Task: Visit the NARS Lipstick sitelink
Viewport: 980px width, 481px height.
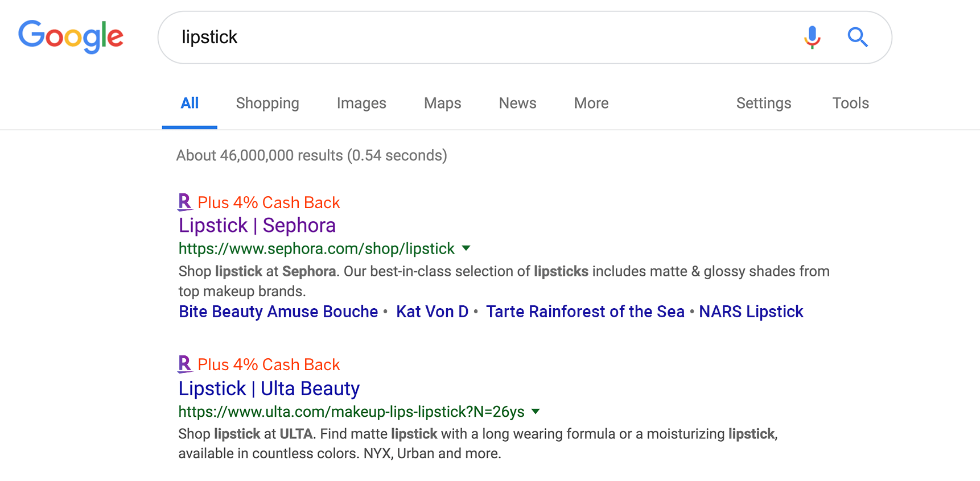Action: (751, 312)
